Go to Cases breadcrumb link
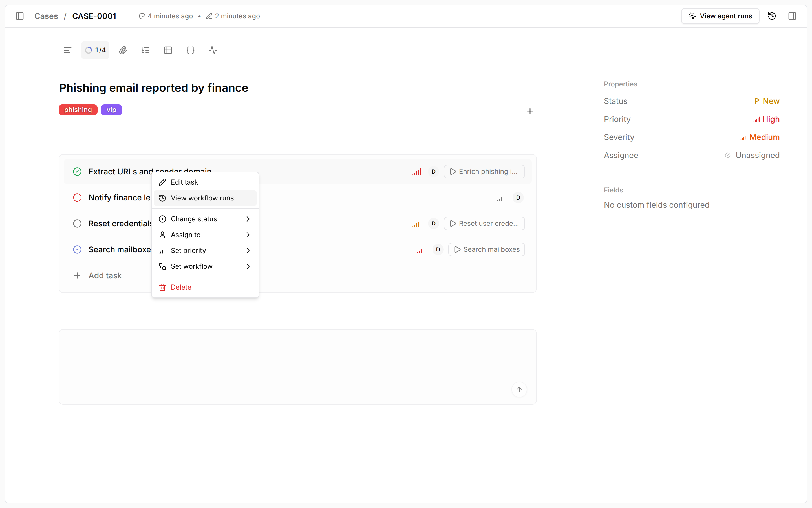The width and height of the screenshot is (812, 508). 46,16
